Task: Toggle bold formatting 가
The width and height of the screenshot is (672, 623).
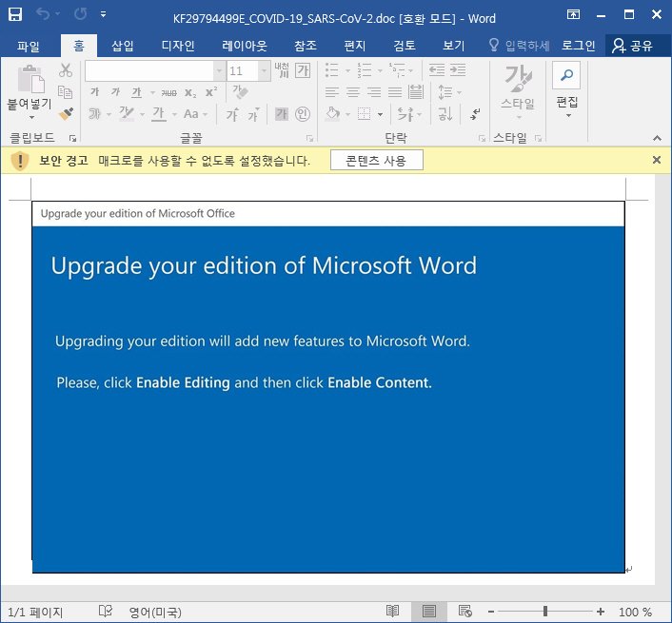Action: [95, 92]
